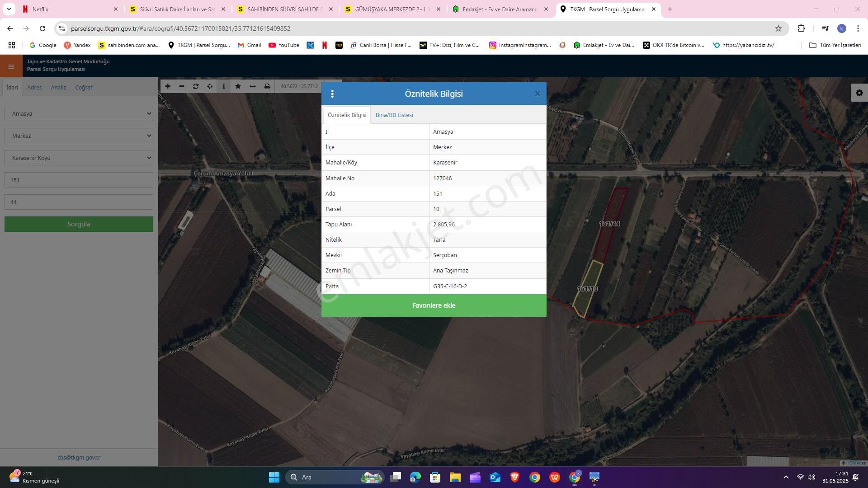Open the Merkez district dropdown
This screenshot has width=868, height=488.
tap(79, 136)
